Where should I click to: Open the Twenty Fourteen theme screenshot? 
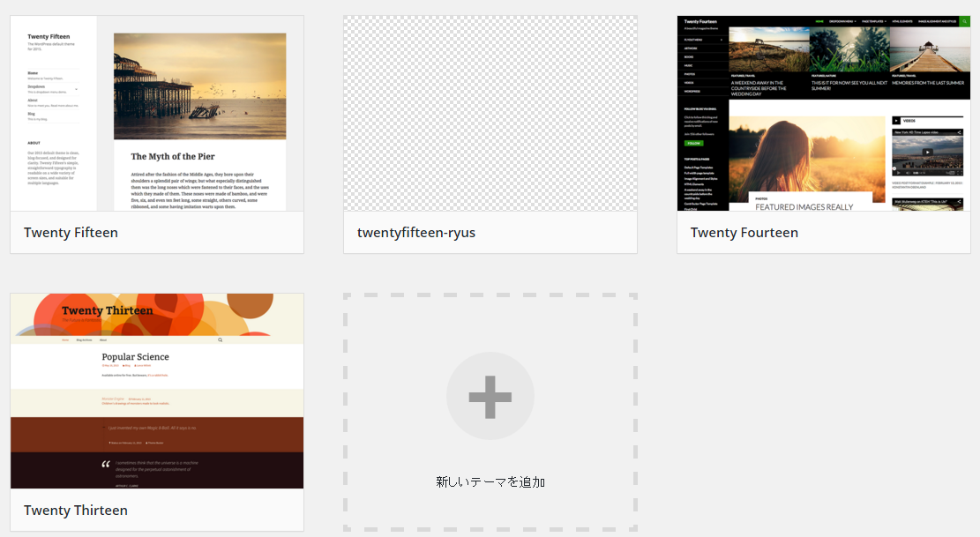pos(824,114)
